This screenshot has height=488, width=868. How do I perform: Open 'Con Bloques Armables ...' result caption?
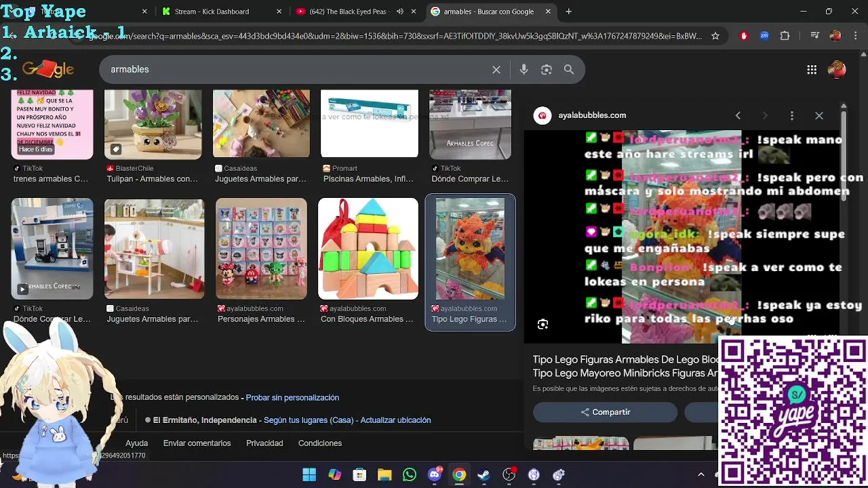[x=367, y=319]
